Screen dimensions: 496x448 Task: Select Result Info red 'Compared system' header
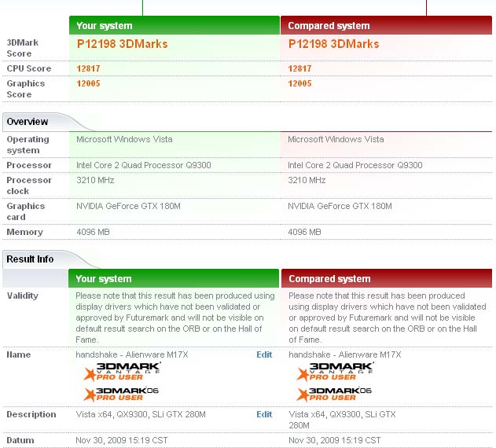[387, 278]
